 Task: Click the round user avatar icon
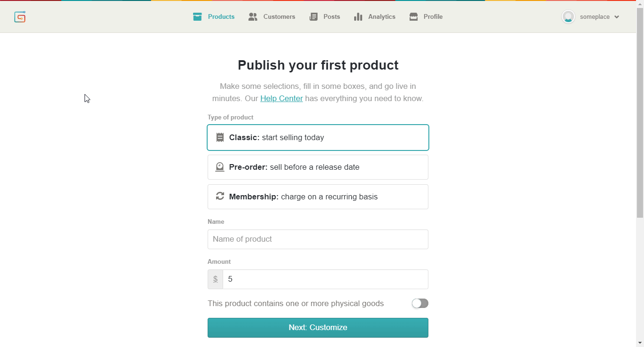[x=568, y=16]
